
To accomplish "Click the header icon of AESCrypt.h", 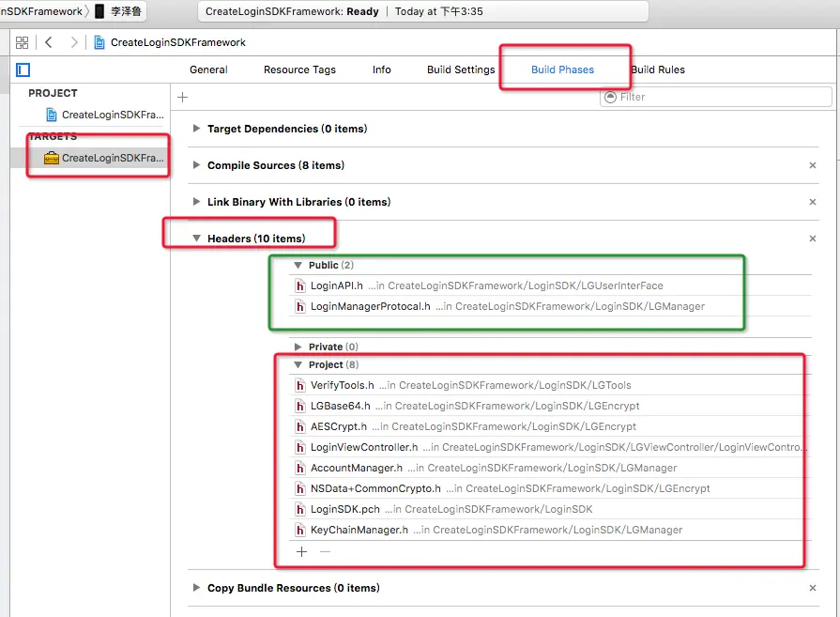I will (300, 426).
